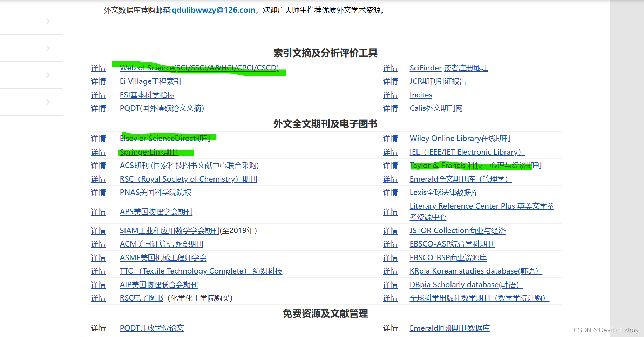Open Incites link
This screenshot has height=337, width=644.
[421, 95]
